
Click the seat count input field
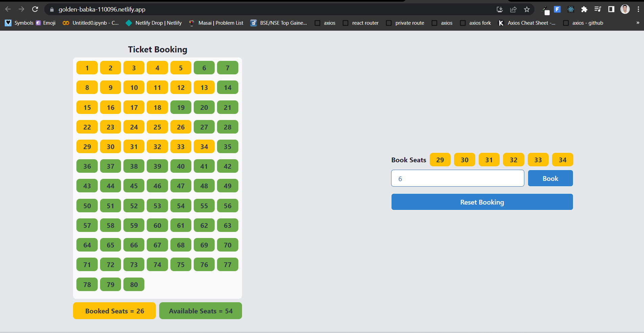(457, 178)
